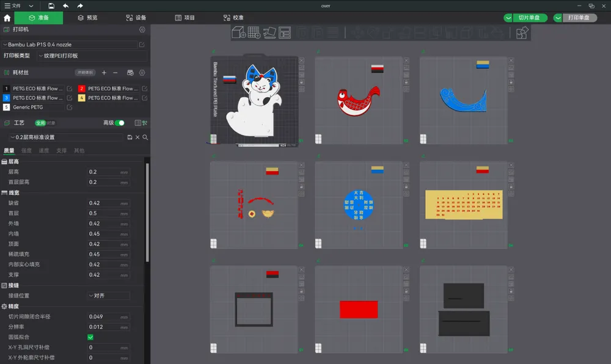
Task: Switch to the 项目 project tab
Action: click(x=185, y=18)
